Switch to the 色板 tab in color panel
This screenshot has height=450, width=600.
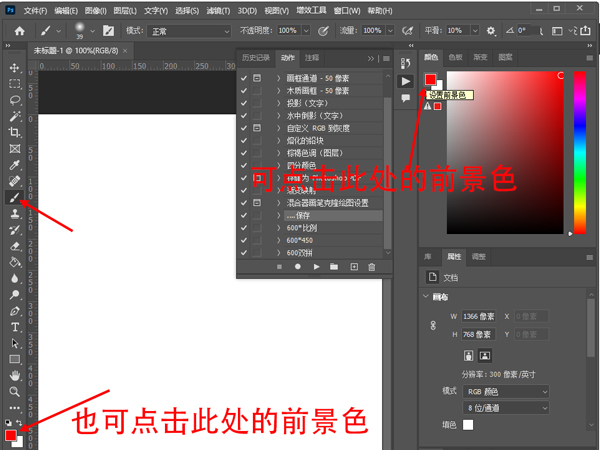(x=456, y=57)
